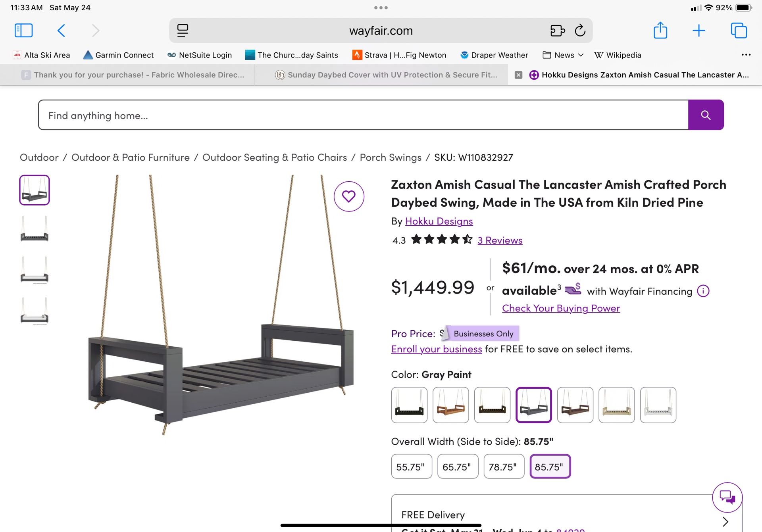
Task: Select the 78.75 inch width option
Action: [504, 467]
